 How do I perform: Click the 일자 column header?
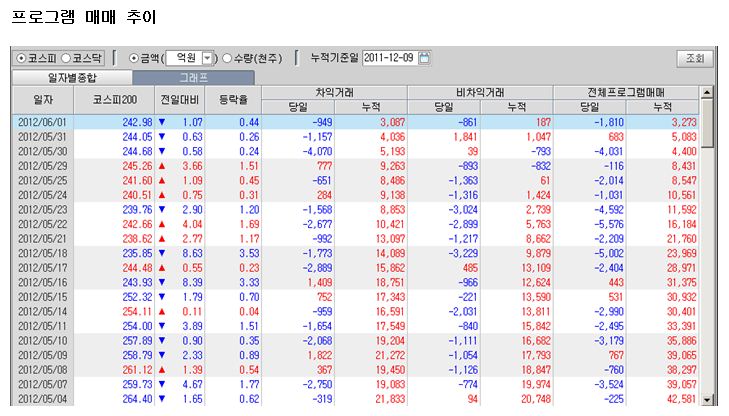[x=44, y=100]
